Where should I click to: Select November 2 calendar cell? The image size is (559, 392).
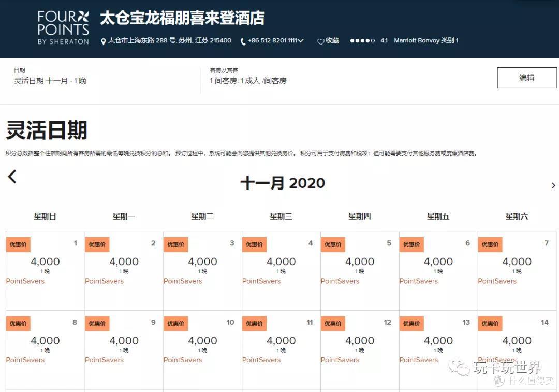(x=124, y=271)
